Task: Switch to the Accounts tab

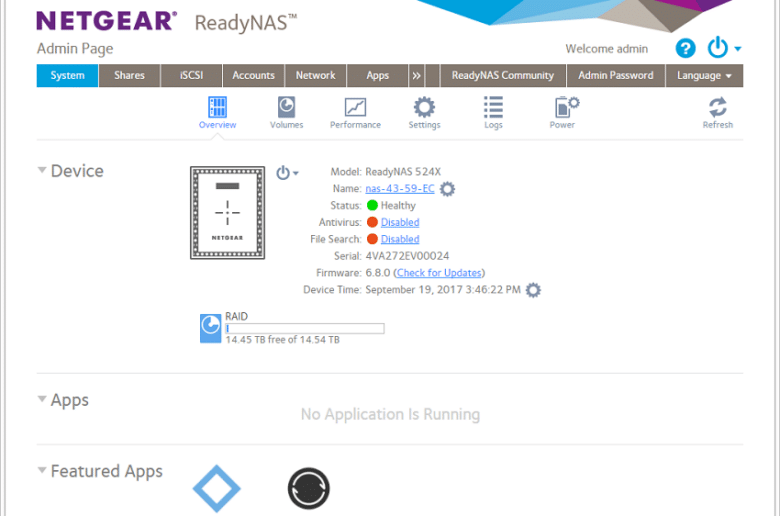Action: point(254,76)
